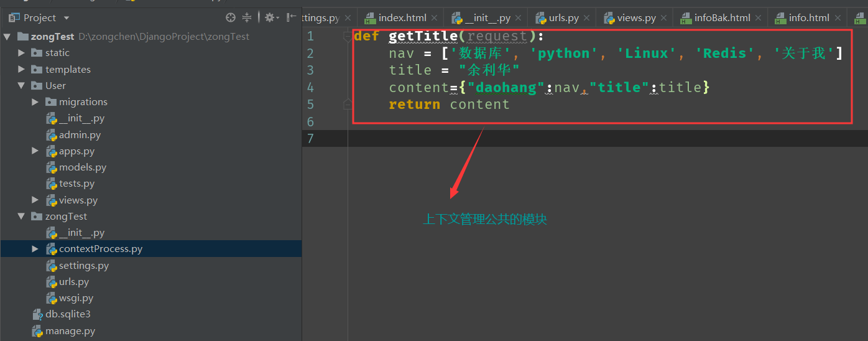Click line number 3 in the gutter

tap(310, 70)
